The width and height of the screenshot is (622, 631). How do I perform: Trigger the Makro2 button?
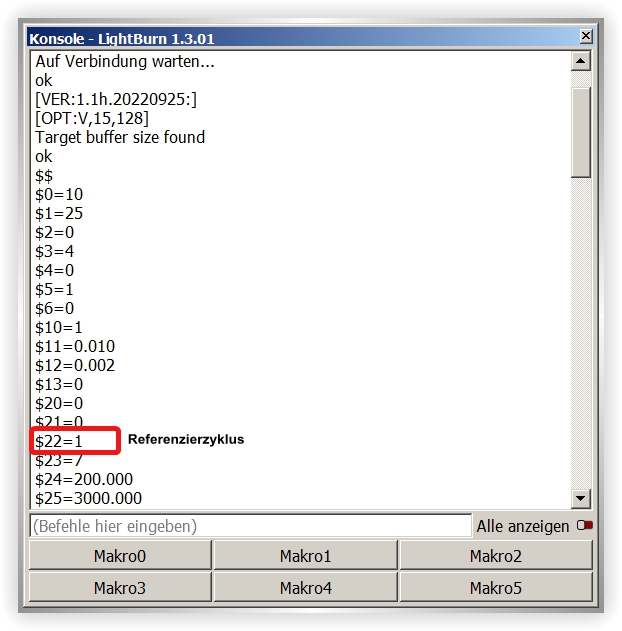coord(496,556)
